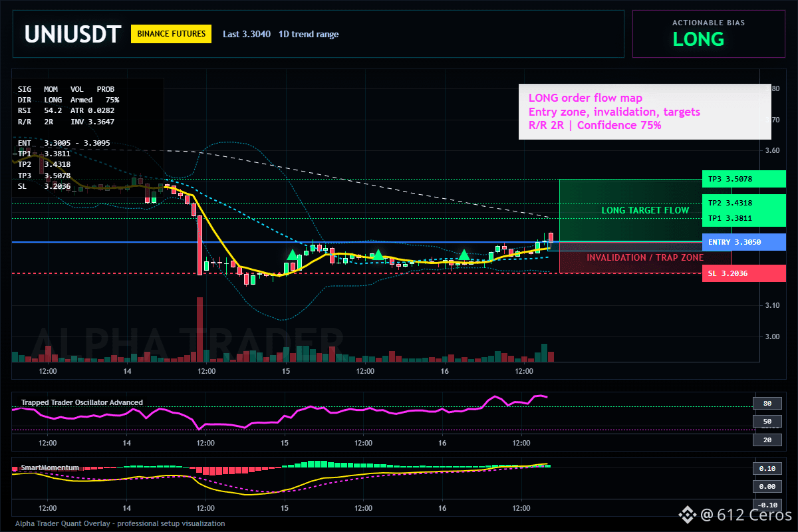Click the green LONG bias indicator
The width and height of the screenshot is (798, 532).
698,39
